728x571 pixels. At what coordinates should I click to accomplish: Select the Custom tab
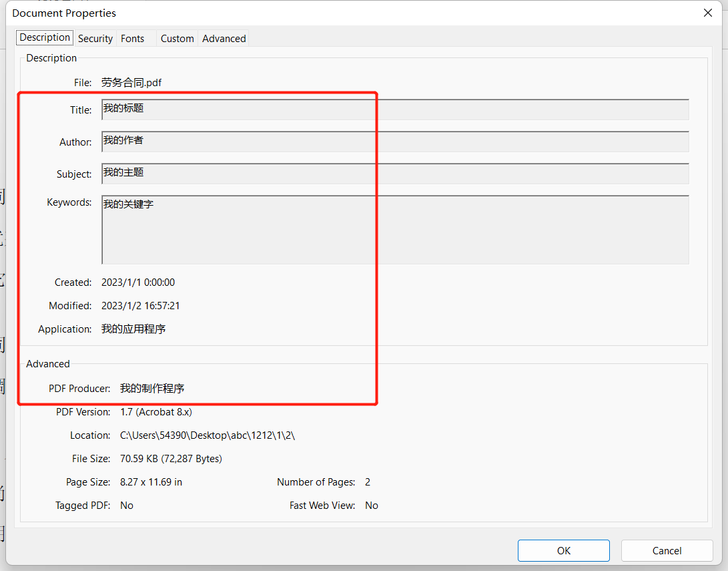[x=177, y=39]
